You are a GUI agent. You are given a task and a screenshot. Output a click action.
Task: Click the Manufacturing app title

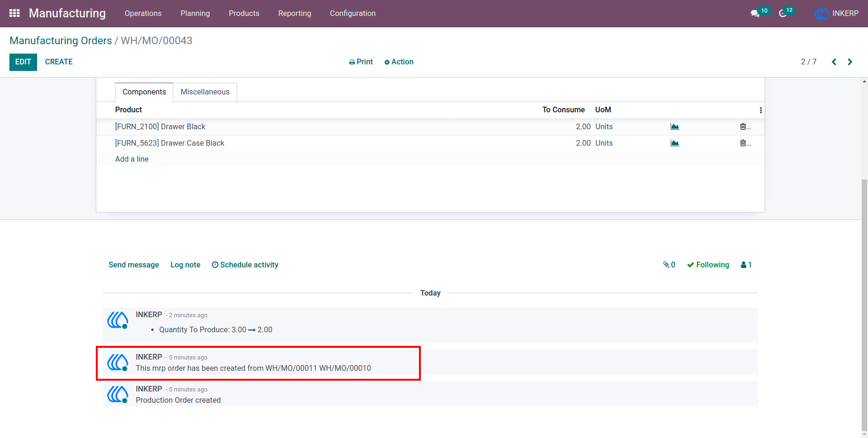67,13
